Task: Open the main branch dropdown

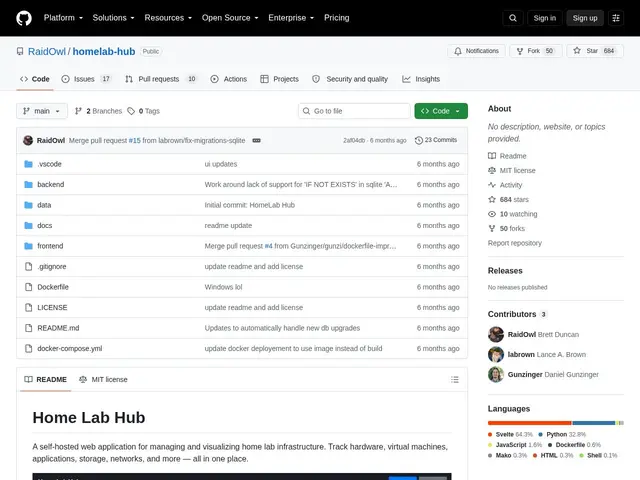Action: pyautogui.click(x=42, y=111)
